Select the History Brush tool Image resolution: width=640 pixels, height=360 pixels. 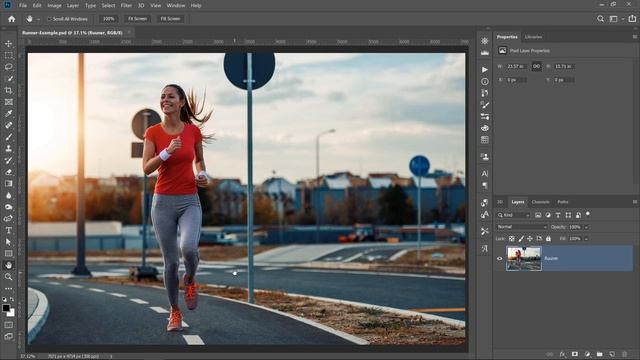point(9,160)
